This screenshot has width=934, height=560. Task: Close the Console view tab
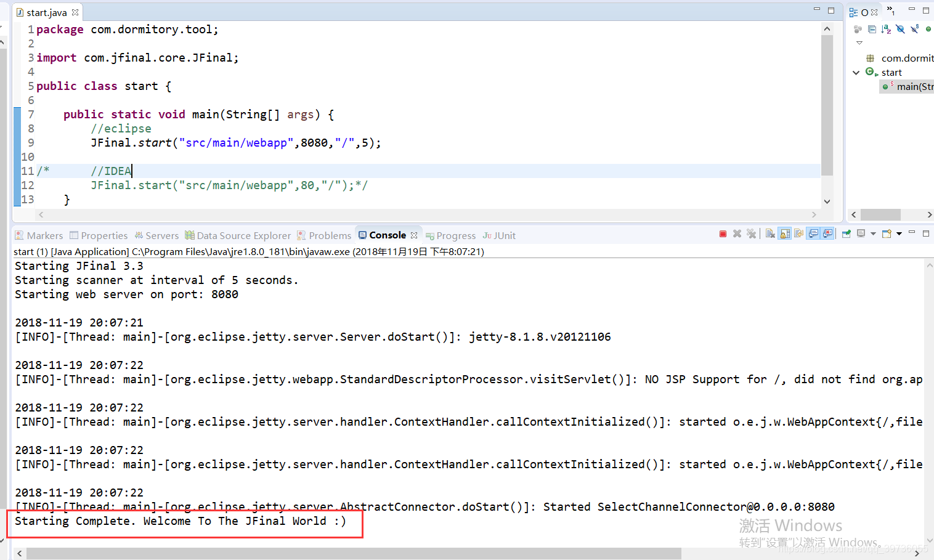click(414, 235)
